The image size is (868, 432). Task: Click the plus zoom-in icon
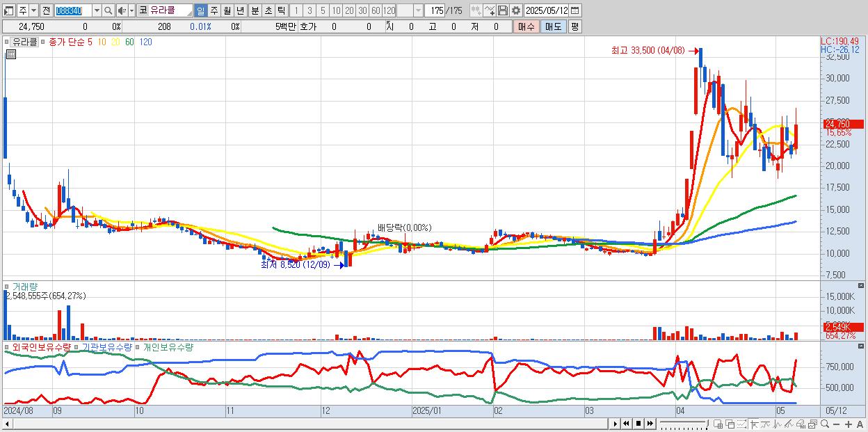click(x=849, y=424)
